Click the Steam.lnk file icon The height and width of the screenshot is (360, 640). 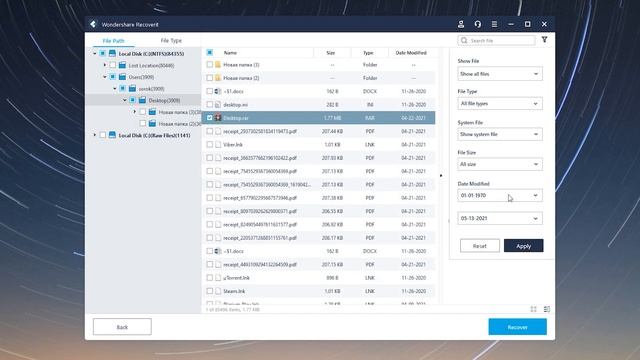click(x=218, y=291)
